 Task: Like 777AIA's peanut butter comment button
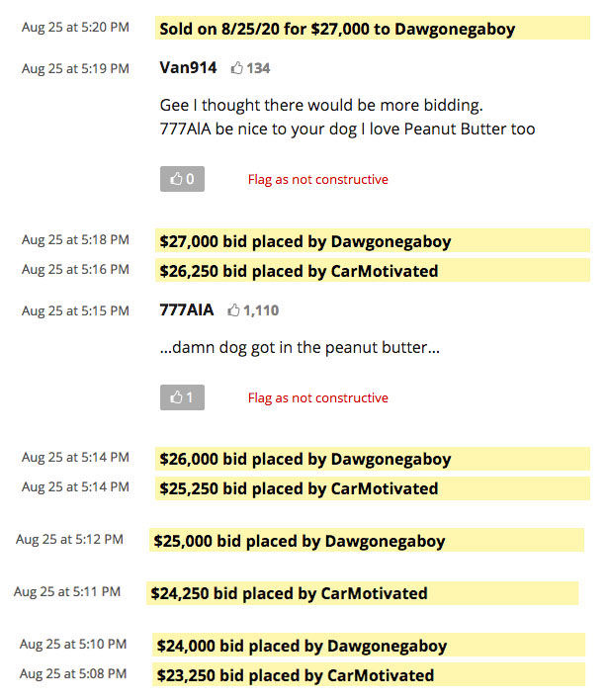(x=182, y=397)
